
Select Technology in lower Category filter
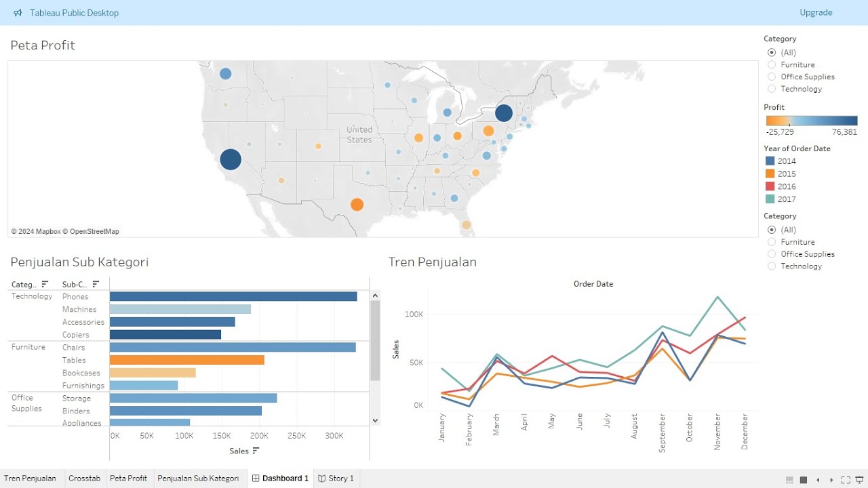[x=772, y=266]
